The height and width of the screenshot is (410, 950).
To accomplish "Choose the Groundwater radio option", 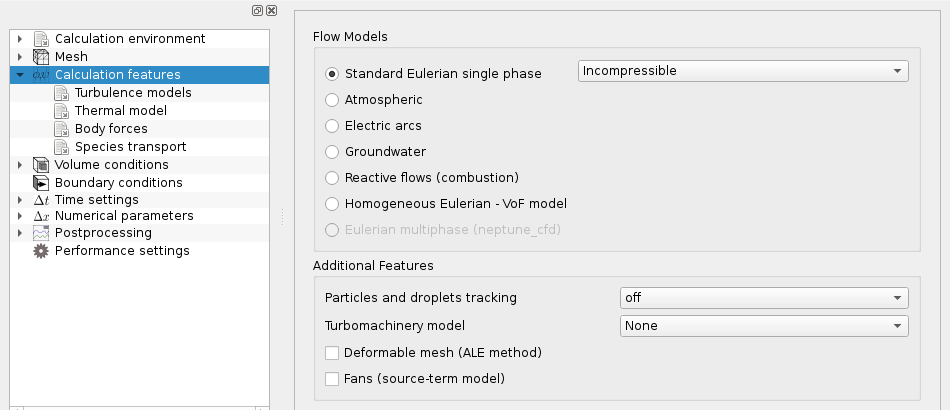I will [332, 152].
